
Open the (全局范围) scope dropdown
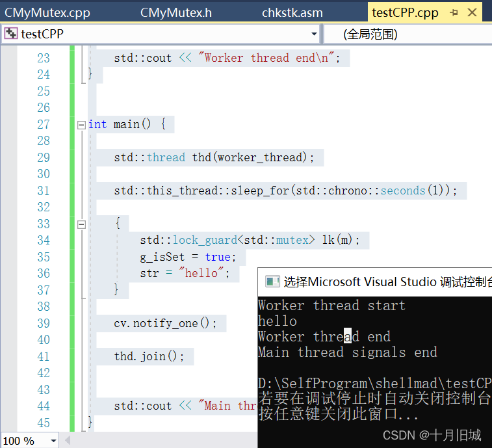click(408, 34)
